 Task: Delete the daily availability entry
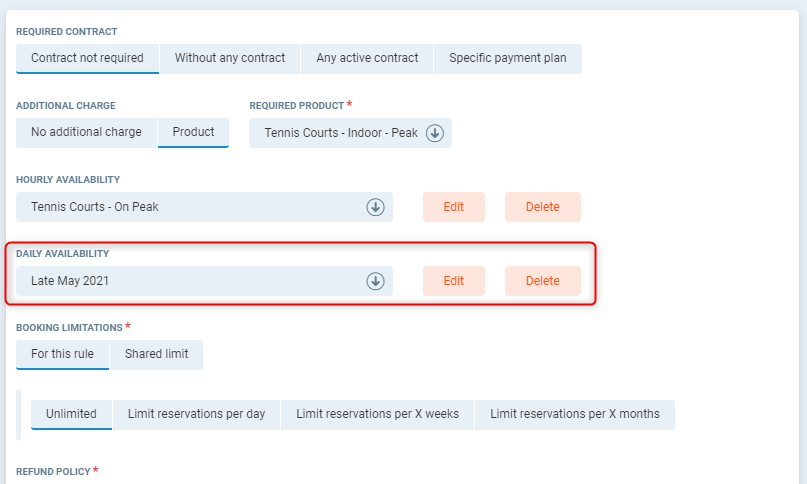pos(542,281)
